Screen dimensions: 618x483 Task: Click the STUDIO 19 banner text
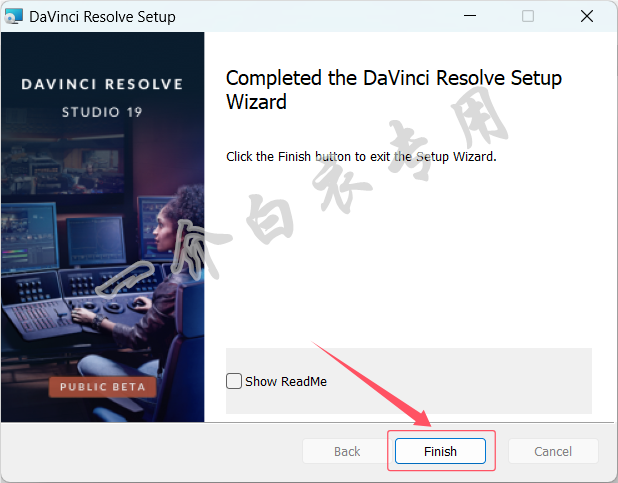(102, 112)
